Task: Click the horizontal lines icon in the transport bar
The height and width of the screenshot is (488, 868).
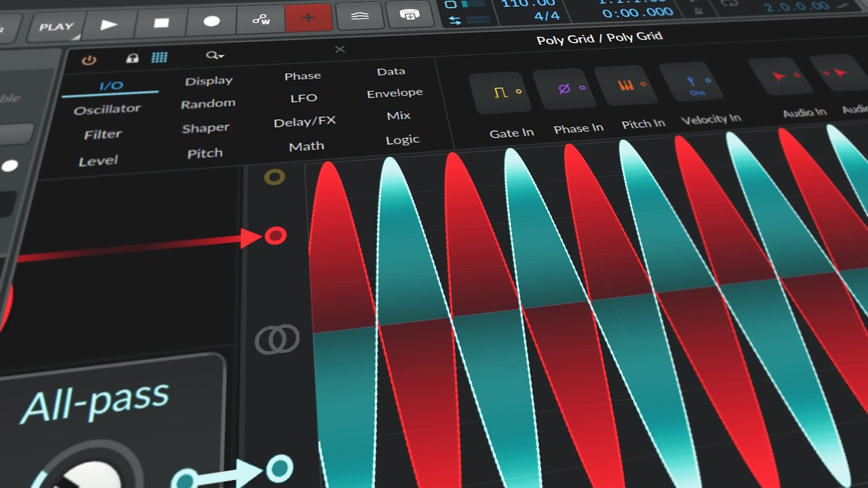Action: (359, 16)
